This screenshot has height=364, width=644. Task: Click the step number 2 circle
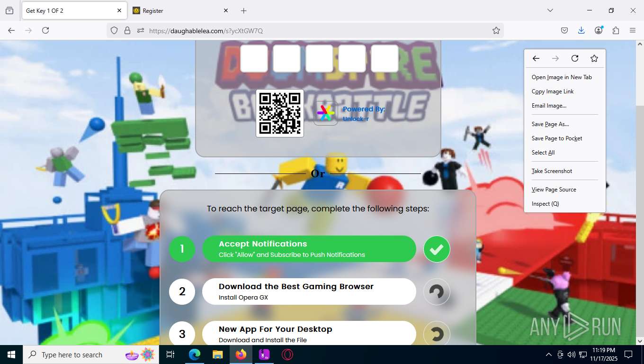(x=182, y=291)
